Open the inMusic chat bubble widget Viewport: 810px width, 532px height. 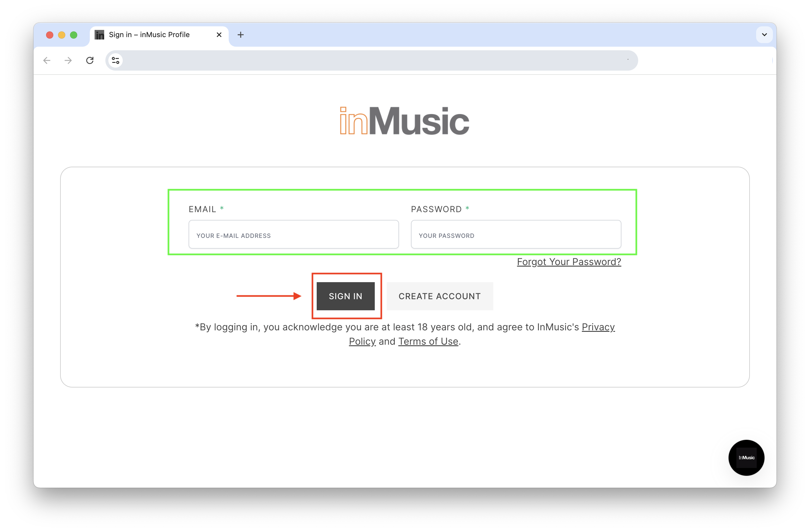click(x=746, y=457)
